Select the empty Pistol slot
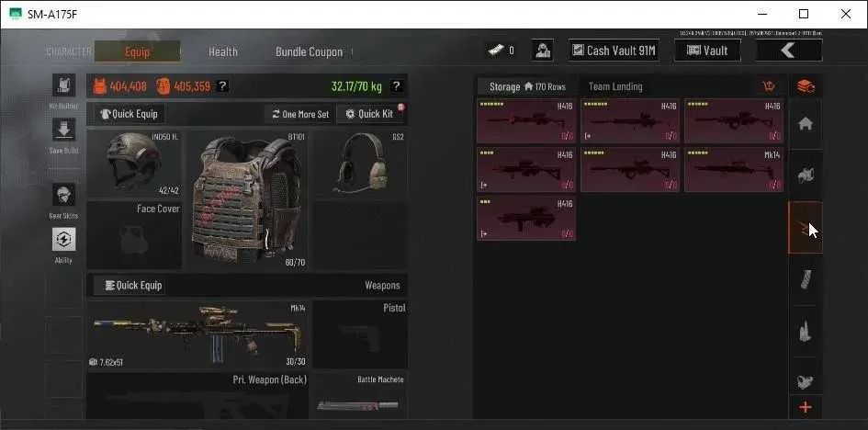 point(360,334)
